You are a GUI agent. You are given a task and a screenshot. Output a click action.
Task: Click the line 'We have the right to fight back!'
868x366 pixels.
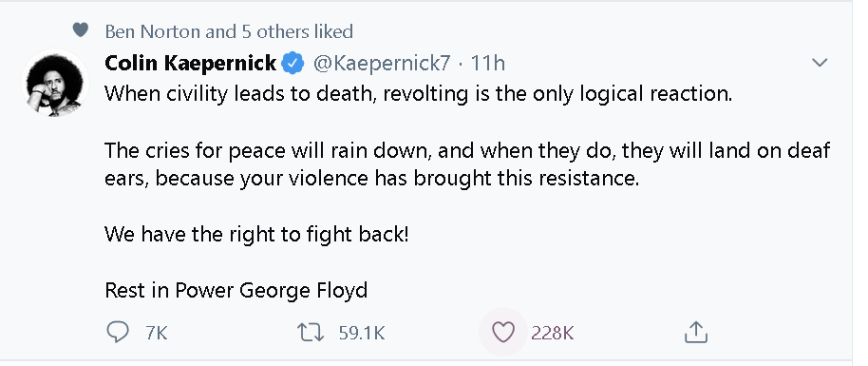(256, 234)
